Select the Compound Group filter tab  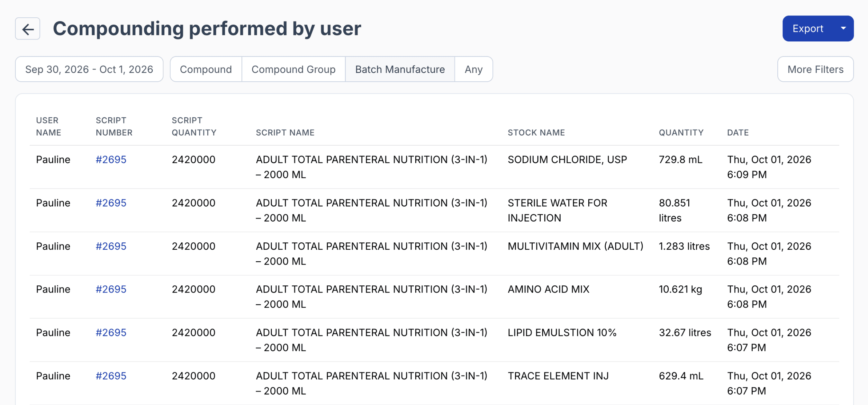[x=294, y=69]
